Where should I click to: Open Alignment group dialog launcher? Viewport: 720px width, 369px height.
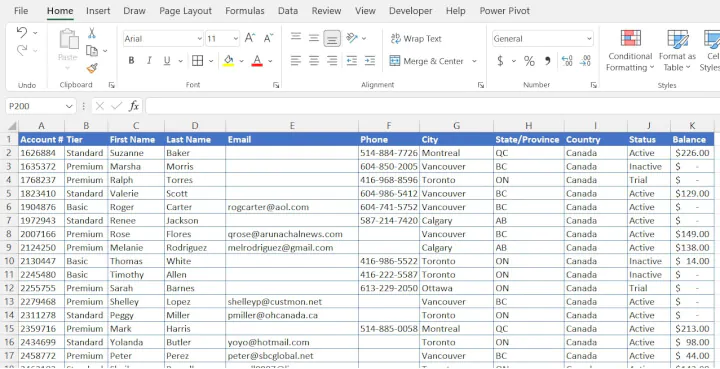click(481, 85)
